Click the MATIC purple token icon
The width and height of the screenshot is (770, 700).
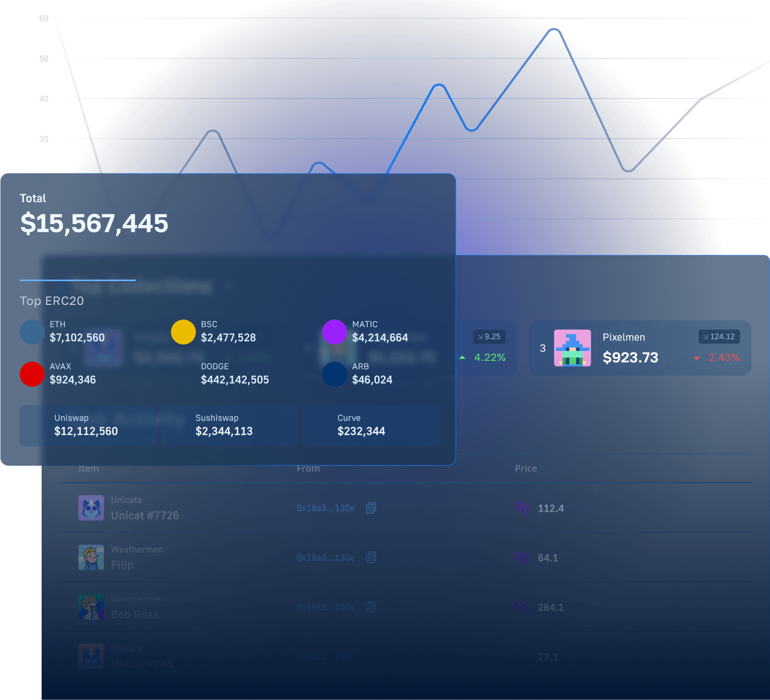(x=334, y=332)
